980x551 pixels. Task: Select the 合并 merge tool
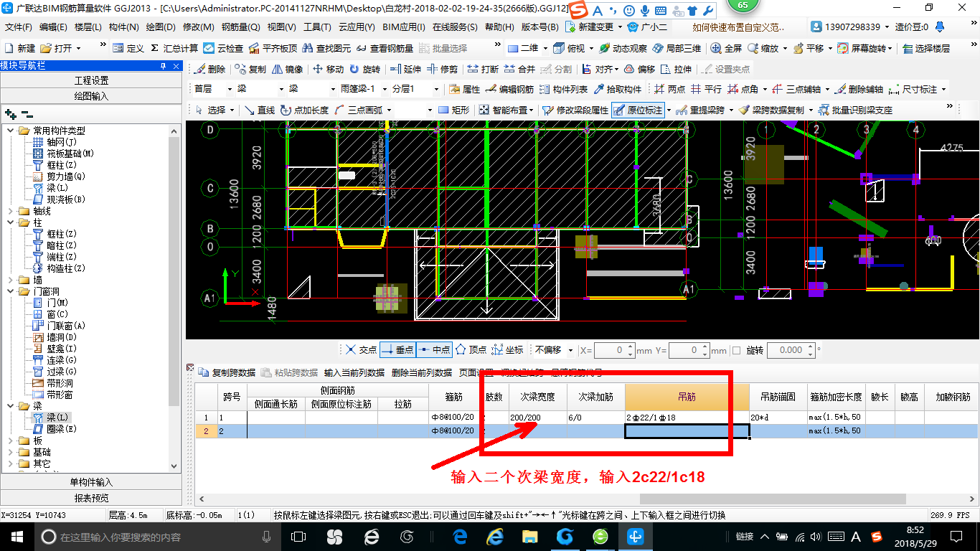pyautogui.click(x=519, y=69)
